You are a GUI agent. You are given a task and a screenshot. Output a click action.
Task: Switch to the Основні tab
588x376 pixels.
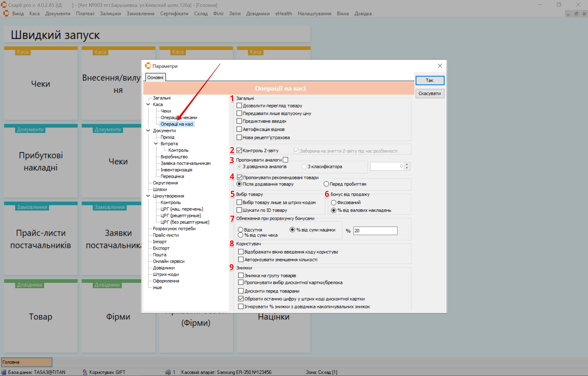(155, 78)
